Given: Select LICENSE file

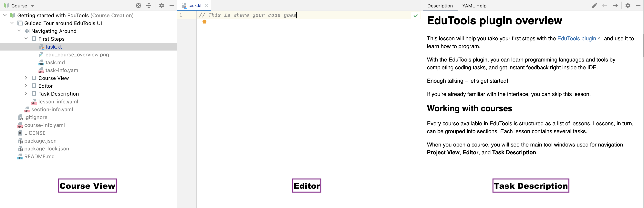Looking at the screenshot, I should coord(35,133).
